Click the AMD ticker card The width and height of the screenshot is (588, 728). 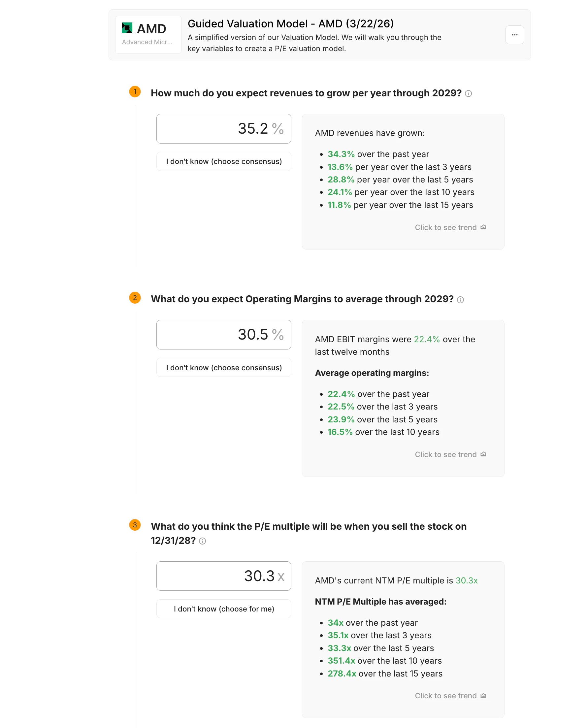pyautogui.click(x=148, y=35)
